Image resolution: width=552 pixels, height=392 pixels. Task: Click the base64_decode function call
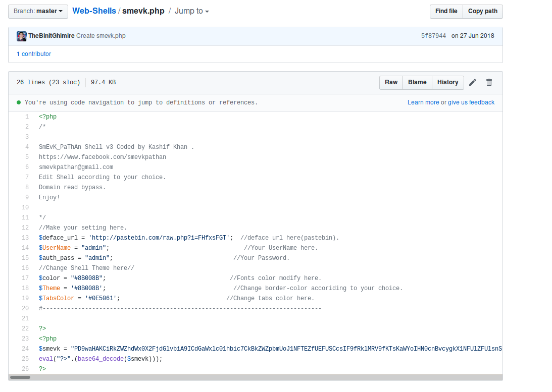101,359
